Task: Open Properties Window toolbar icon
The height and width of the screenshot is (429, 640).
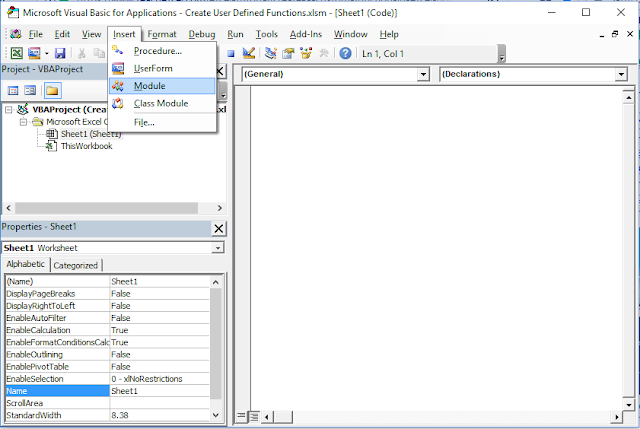Action: click(288, 53)
